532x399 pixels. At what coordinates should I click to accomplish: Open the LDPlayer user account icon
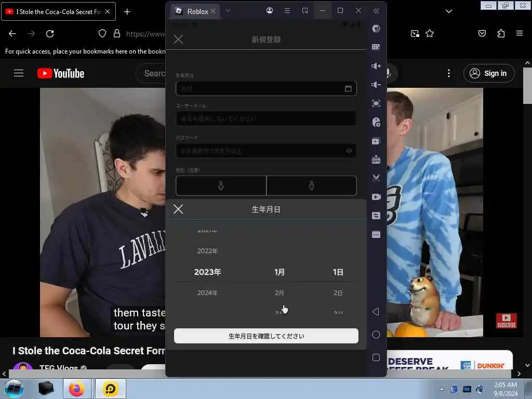270,10
